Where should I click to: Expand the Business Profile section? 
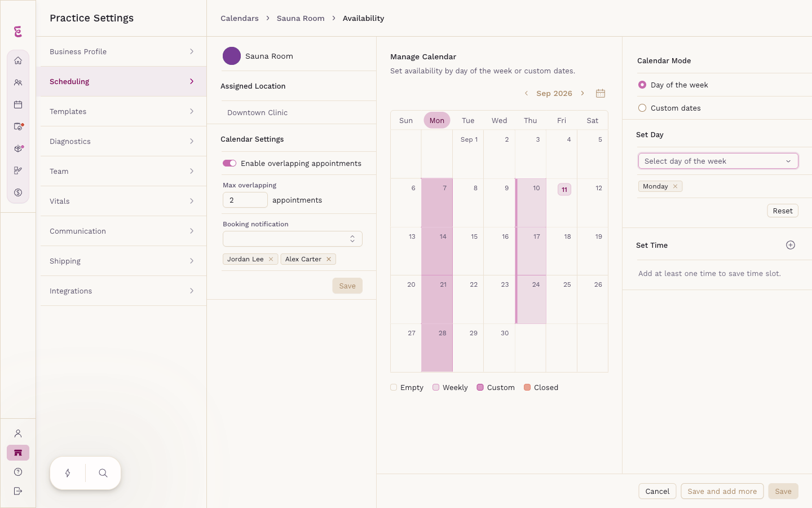(123, 51)
